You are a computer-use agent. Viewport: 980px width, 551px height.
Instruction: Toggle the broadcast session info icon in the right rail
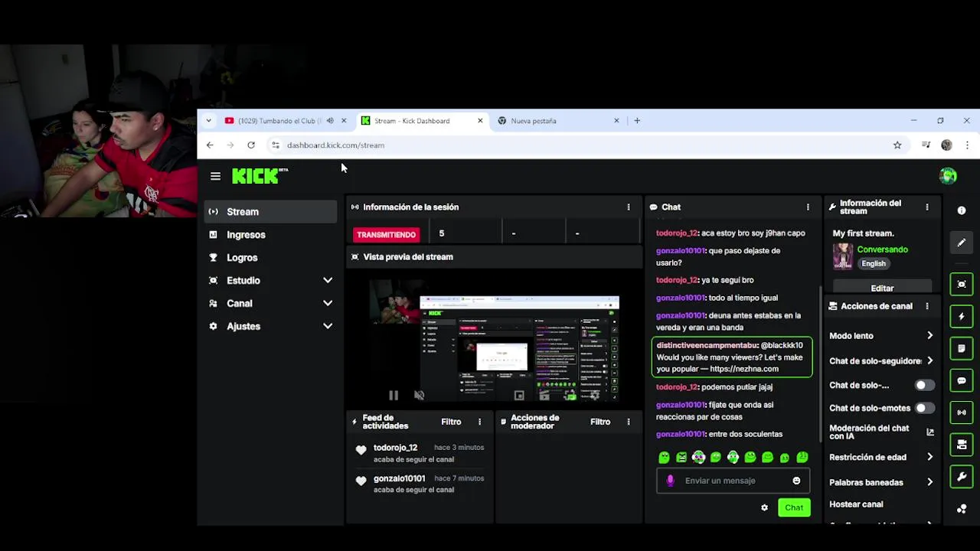click(x=962, y=412)
